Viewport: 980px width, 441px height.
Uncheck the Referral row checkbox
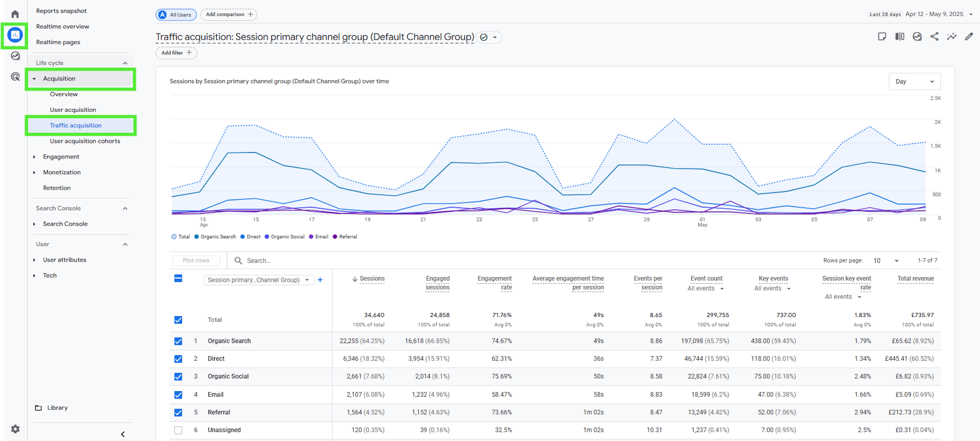(178, 412)
